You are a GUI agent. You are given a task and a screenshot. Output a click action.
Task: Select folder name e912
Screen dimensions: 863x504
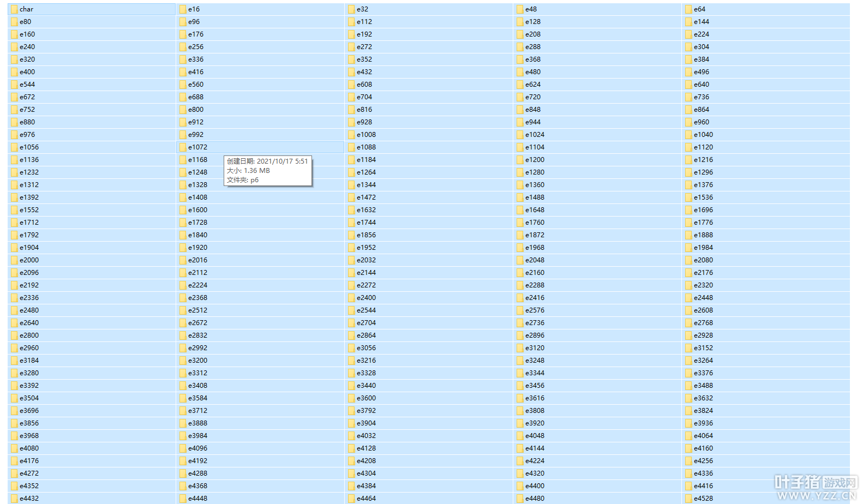pos(196,122)
